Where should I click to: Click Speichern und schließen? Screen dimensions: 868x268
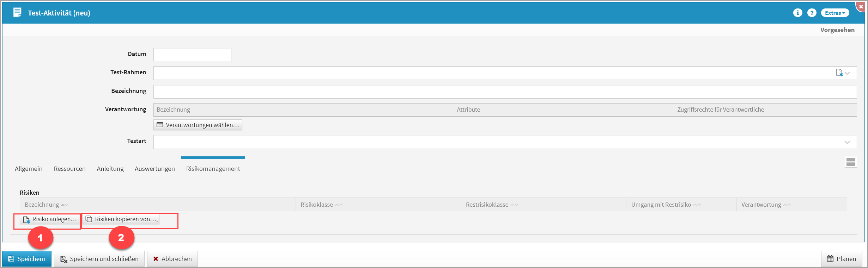99,259
